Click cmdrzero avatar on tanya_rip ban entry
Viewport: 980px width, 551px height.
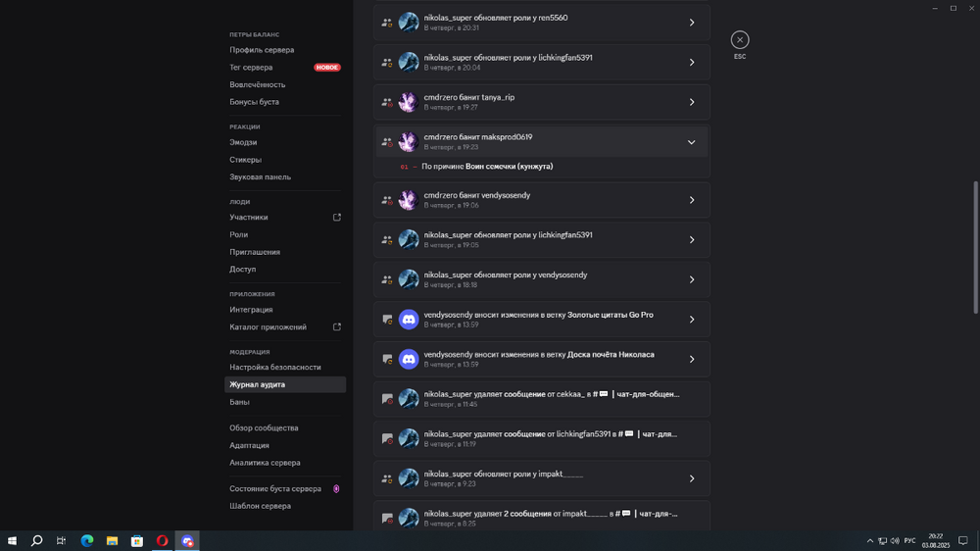pyautogui.click(x=409, y=102)
